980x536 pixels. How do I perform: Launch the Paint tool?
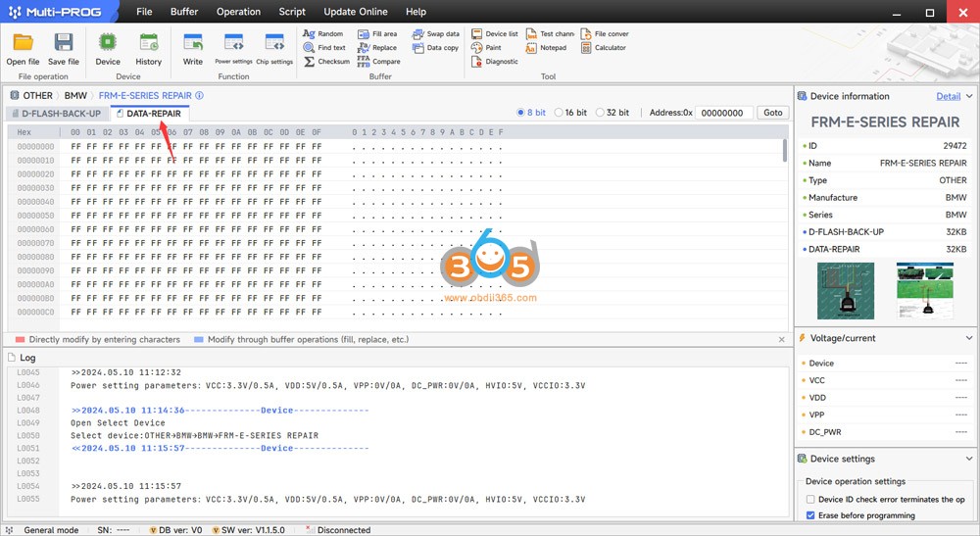point(486,47)
